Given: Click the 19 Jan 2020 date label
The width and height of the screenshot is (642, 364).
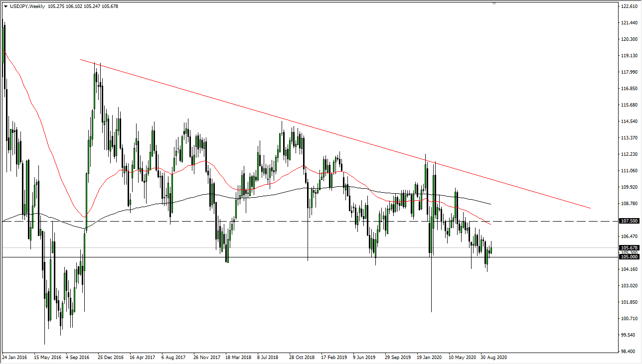Looking at the screenshot, I should [x=430, y=357].
